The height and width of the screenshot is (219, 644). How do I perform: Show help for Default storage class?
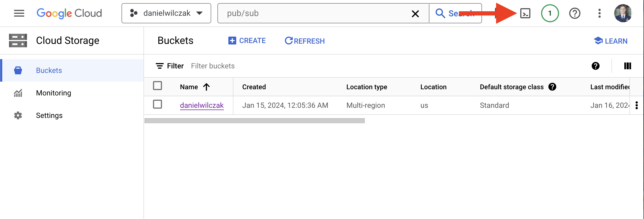click(552, 87)
